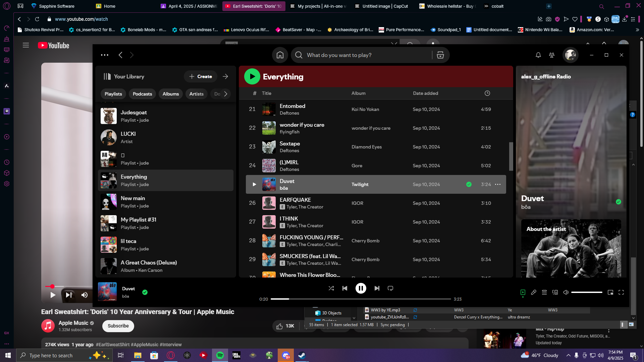644x362 pixels.
Task: Toggle shuffle in Spotify player
Action: [x=331, y=288]
